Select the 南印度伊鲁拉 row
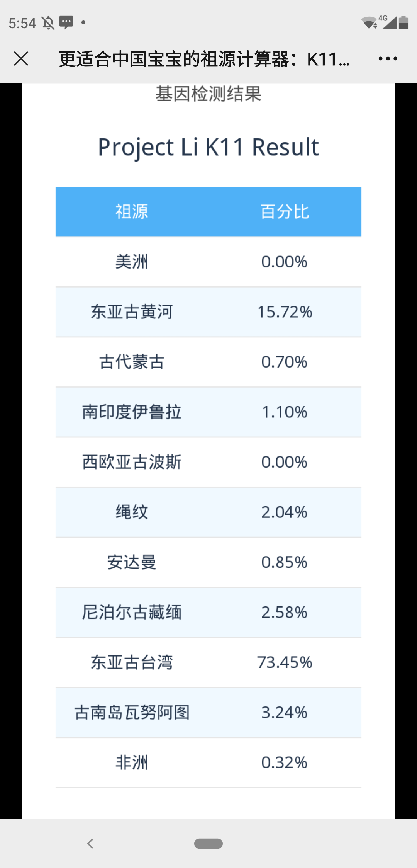Image resolution: width=417 pixels, height=868 pixels. tap(208, 412)
